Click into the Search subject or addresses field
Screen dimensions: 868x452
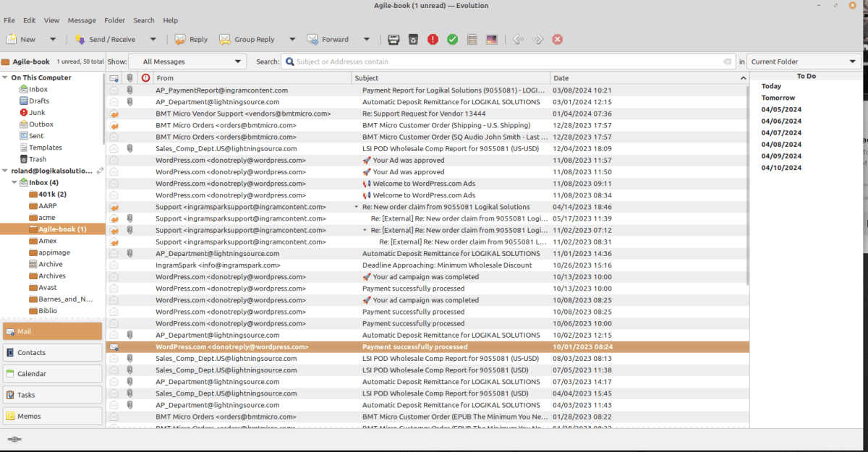(x=506, y=62)
